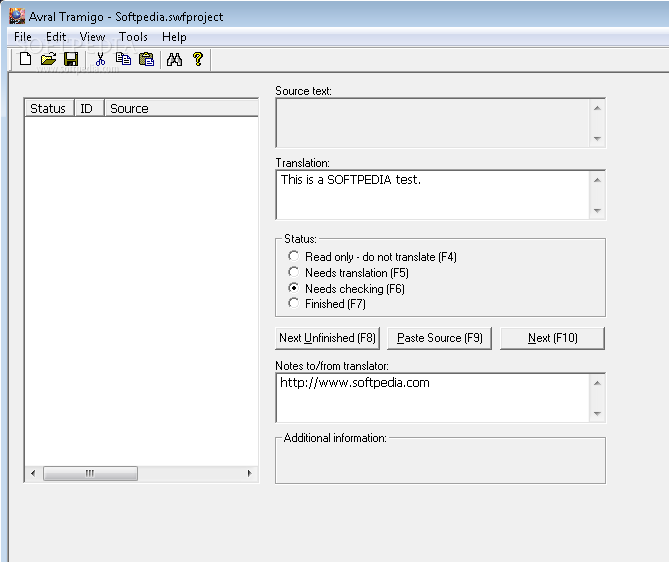Open Find with the binoculars icon
This screenshot has height=562, width=669.
coord(175,59)
